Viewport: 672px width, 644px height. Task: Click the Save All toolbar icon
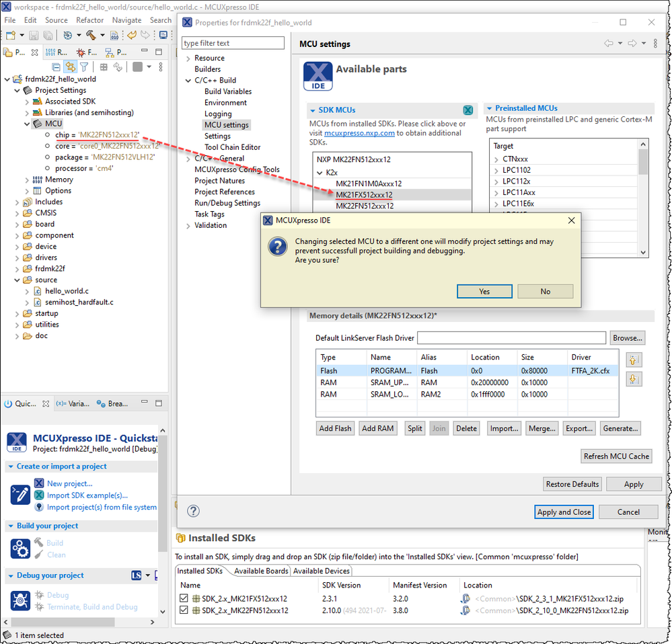pyautogui.click(x=48, y=35)
